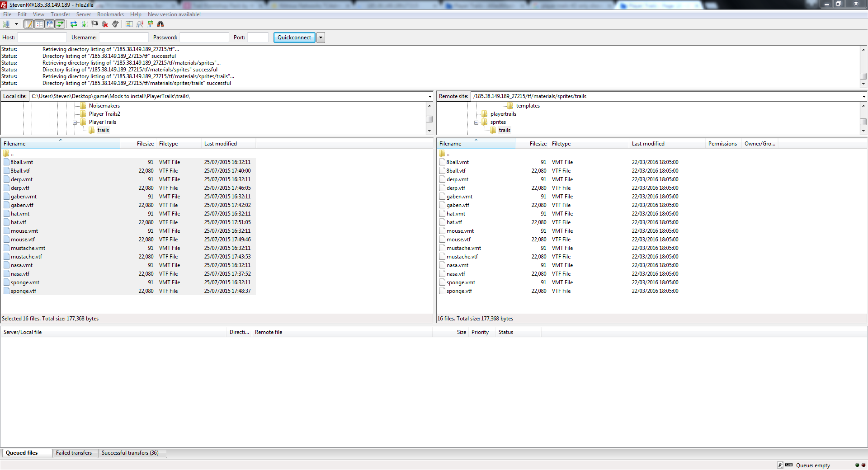Toggle processing of the transfer queue

tap(84, 24)
